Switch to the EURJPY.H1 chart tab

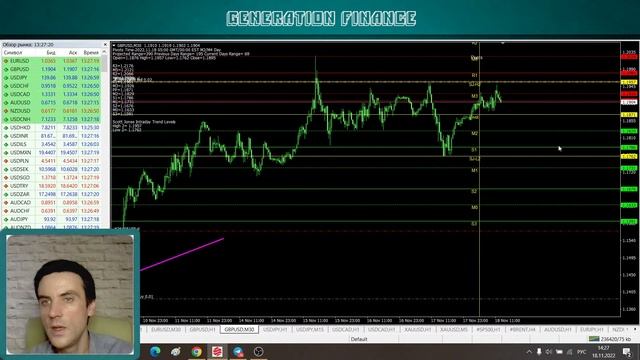(x=592, y=329)
